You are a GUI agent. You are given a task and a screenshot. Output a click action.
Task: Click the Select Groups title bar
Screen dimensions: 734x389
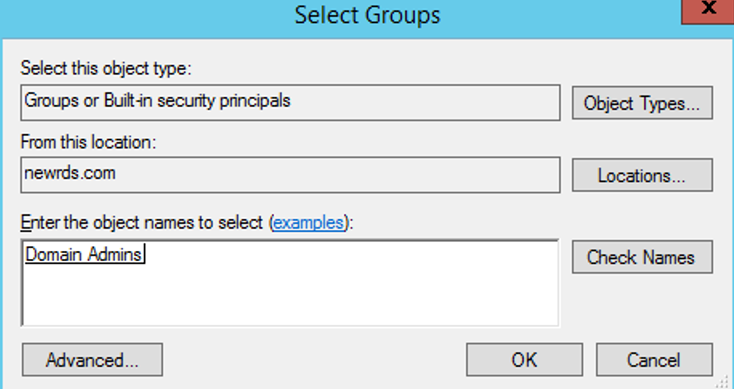point(367,15)
